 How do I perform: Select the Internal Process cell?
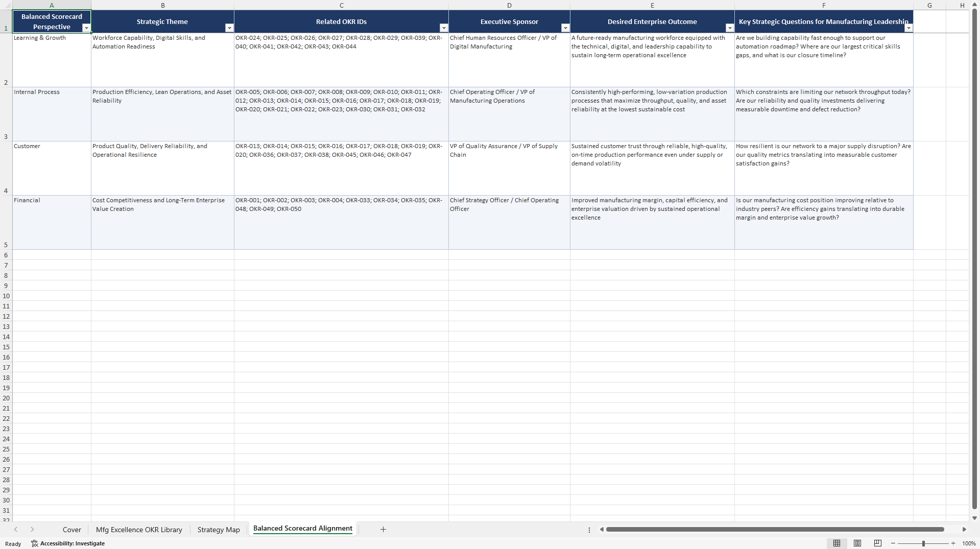point(52,114)
